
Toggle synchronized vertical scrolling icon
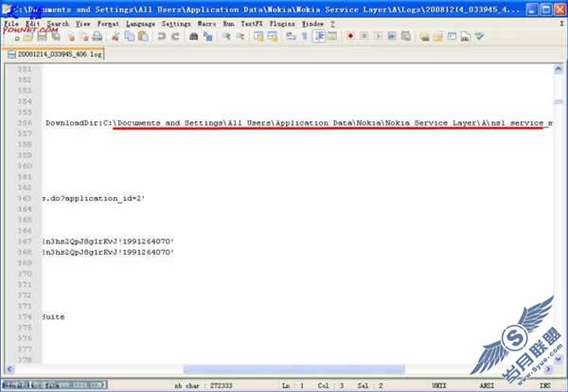258,37
